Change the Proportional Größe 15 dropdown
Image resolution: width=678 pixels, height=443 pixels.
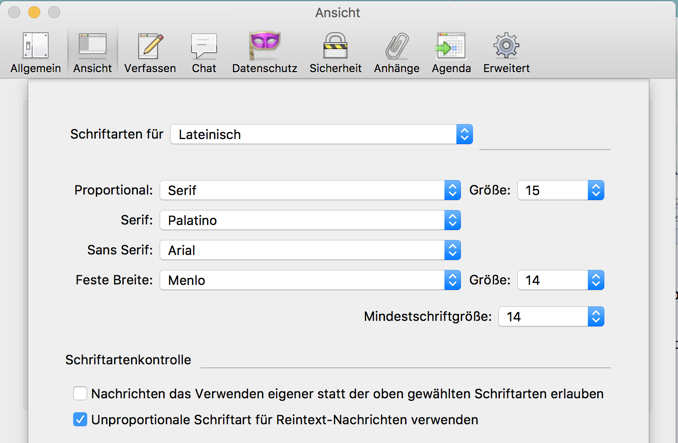click(x=560, y=190)
